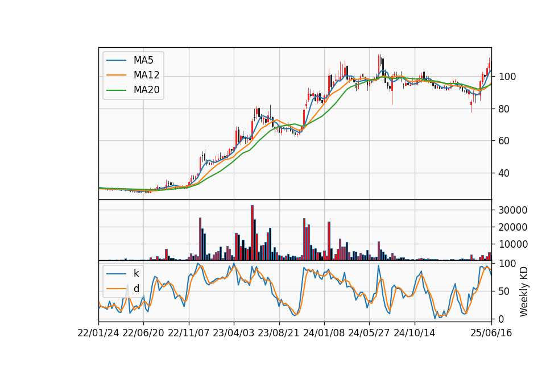The width and height of the screenshot is (546, 392).
Task: Click the 24/05/27 date tick label
Action: point(369,333)
